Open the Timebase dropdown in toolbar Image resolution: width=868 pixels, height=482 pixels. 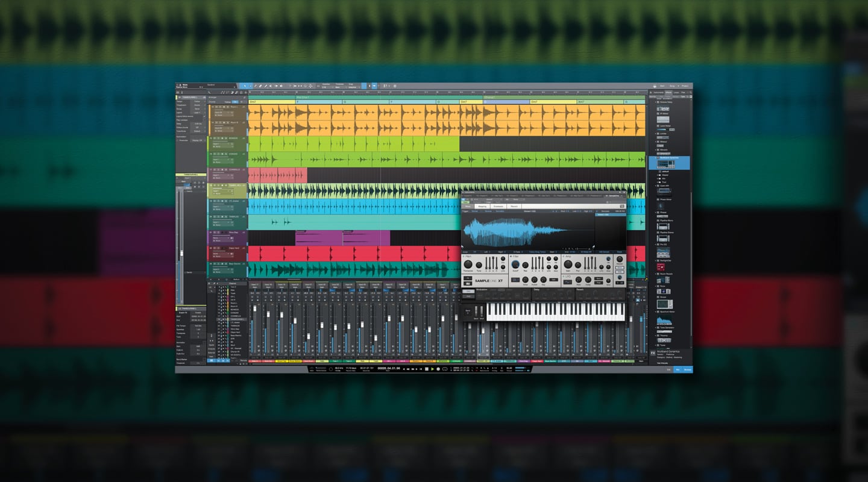click(340, 87)
